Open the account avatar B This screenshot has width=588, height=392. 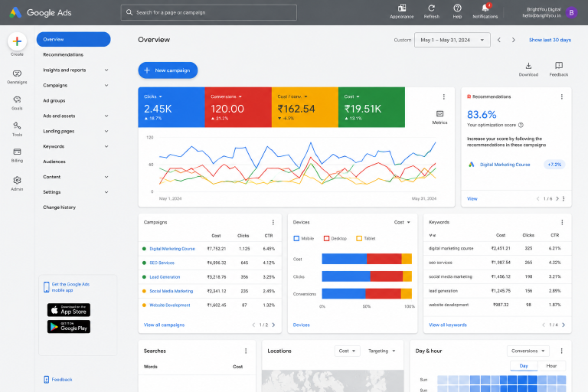pyautogui.click(x=571, y=12)
